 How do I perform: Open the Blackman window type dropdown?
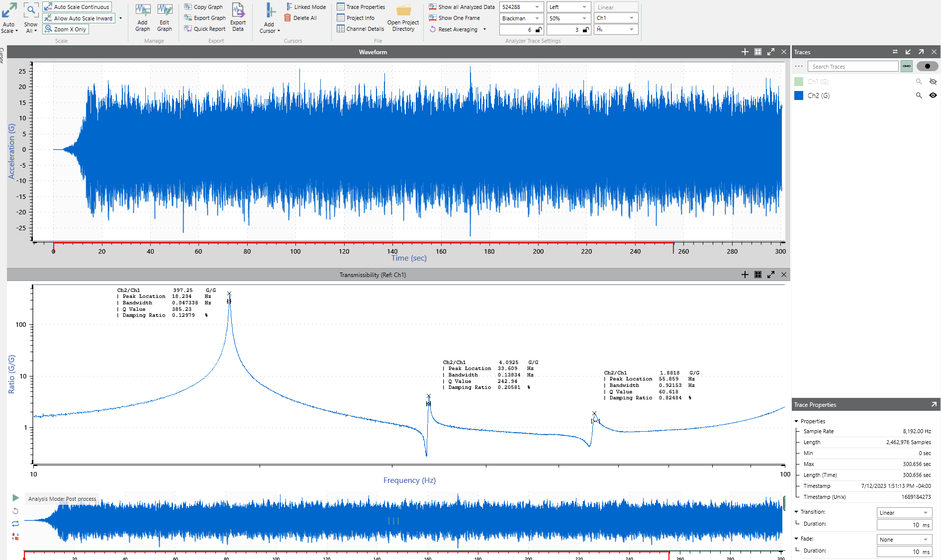[x=521, y=18]
